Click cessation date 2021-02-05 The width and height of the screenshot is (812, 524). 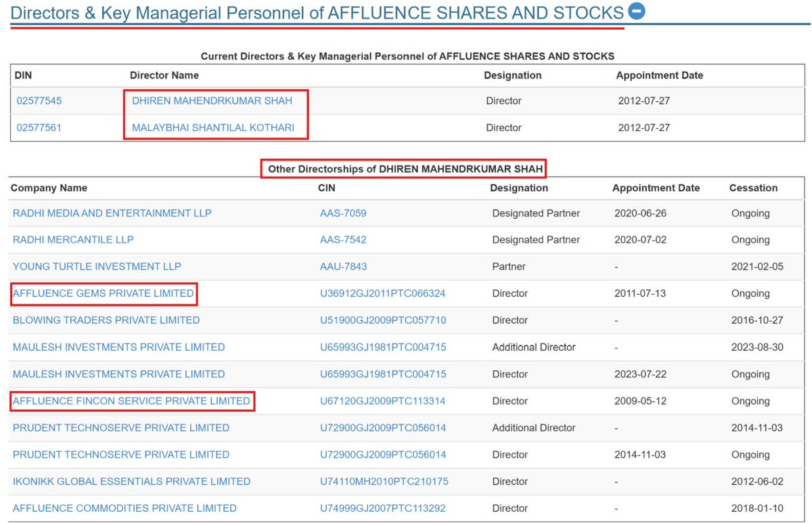click(757, 266)
